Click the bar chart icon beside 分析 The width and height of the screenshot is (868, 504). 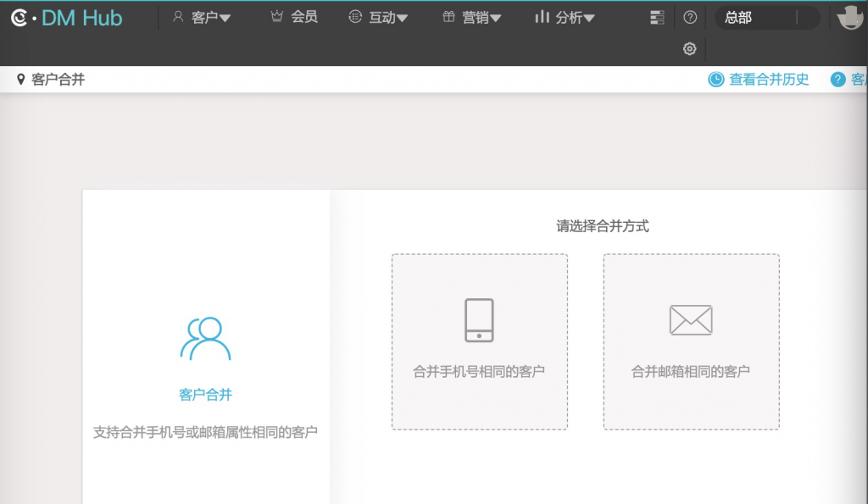pos(542,17)
